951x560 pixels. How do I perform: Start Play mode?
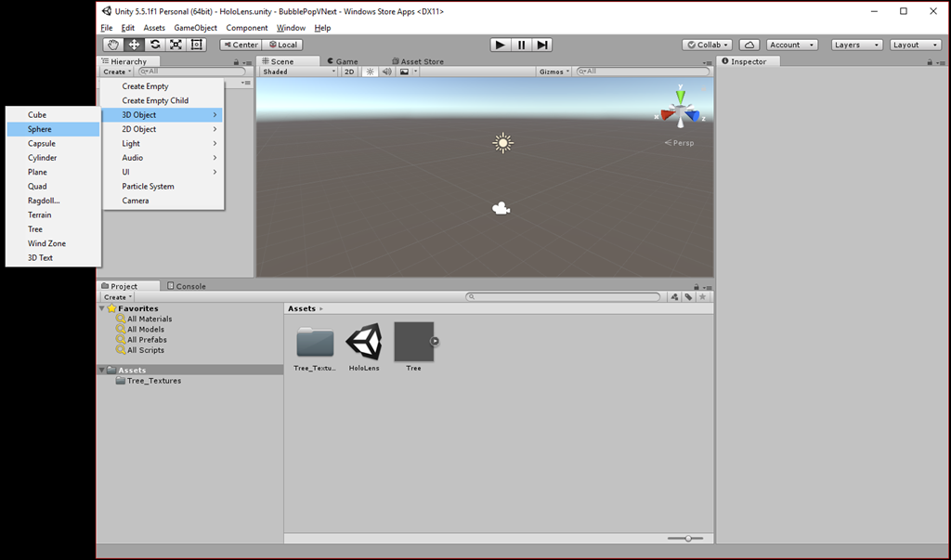500,45
